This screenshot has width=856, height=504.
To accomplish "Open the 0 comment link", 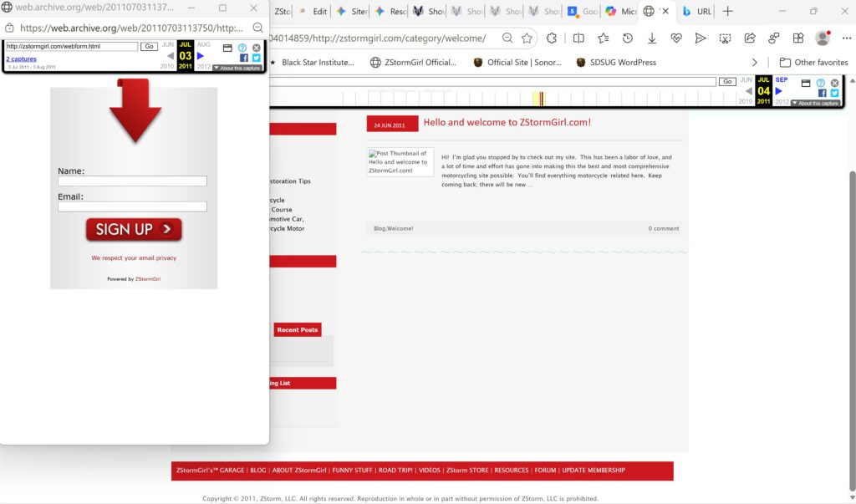I will point(664,229).
